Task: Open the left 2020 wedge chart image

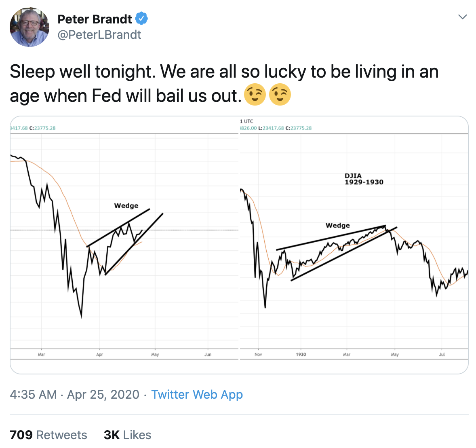Action: pyautogui.click(x=124, y=245)
